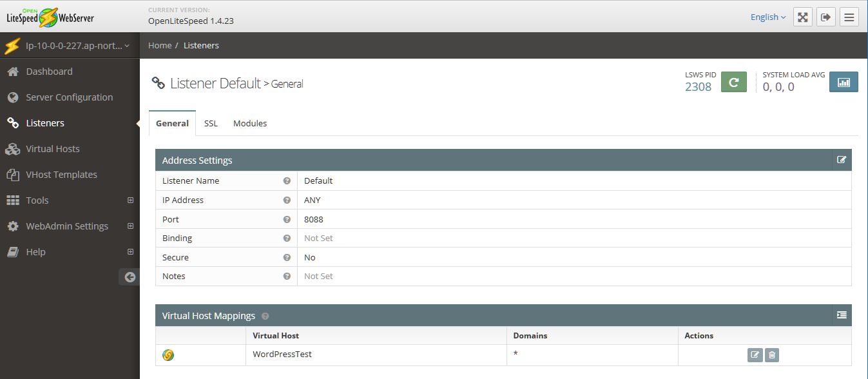The image size is (868, 379).
Task: Toggle full screen mode icon
Action: 802,17
